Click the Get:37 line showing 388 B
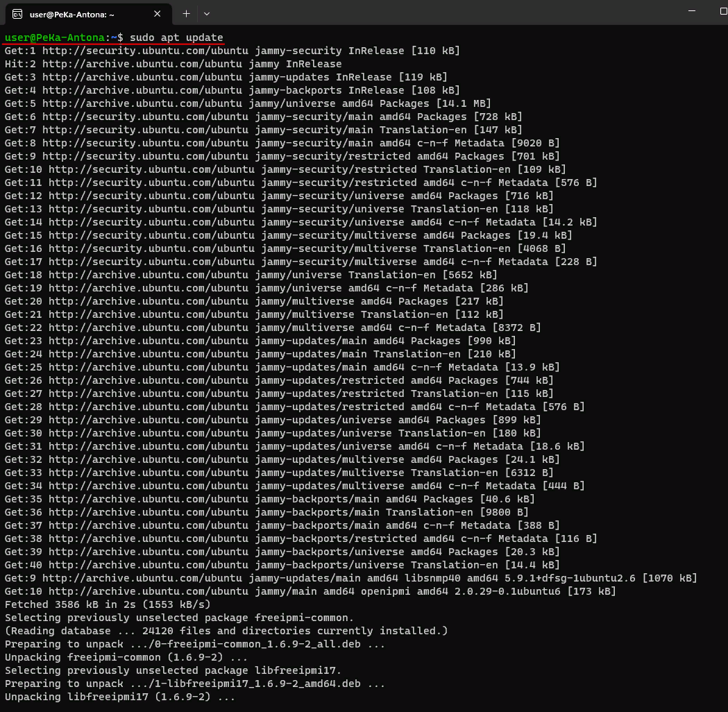Screen dimensions: 728x712 click(282, 525)
